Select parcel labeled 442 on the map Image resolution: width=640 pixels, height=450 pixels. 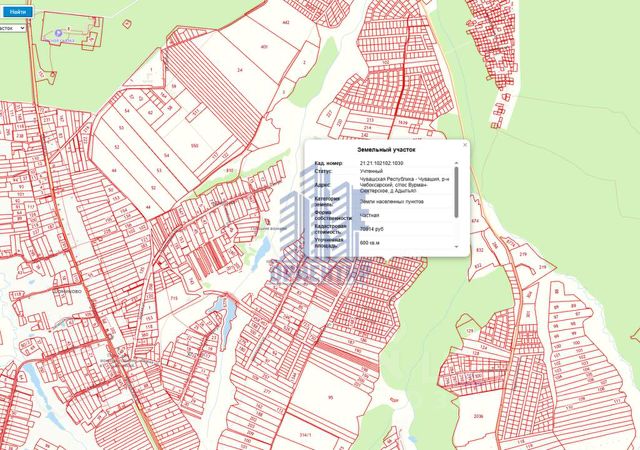(x=286, y=22)
